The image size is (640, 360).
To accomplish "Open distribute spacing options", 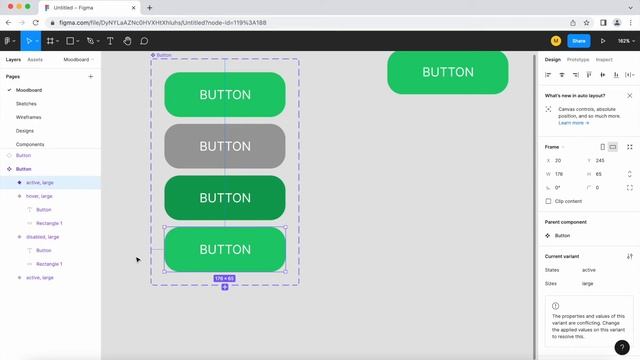I will (x=630, y=75).
